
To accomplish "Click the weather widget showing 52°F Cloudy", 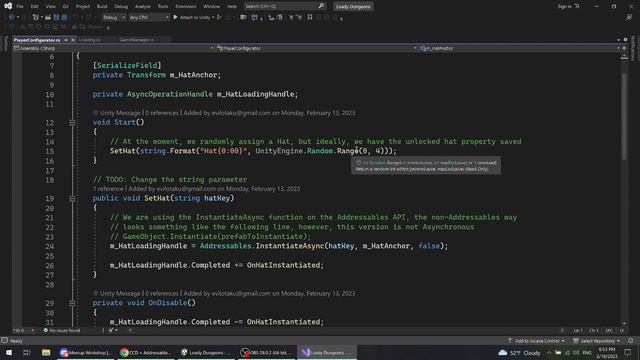I will tap(520, 353).
